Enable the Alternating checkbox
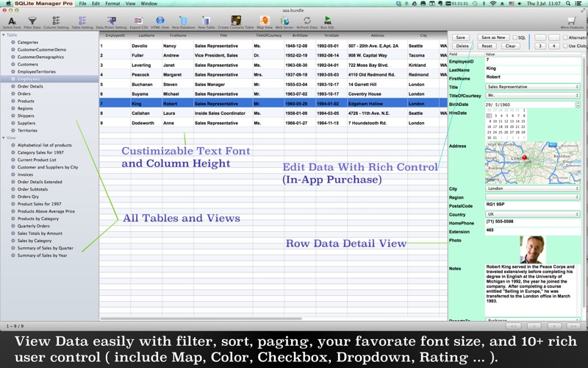Image resolution: width=588 pixels, height=368 pixels. (x=565, y=38)
